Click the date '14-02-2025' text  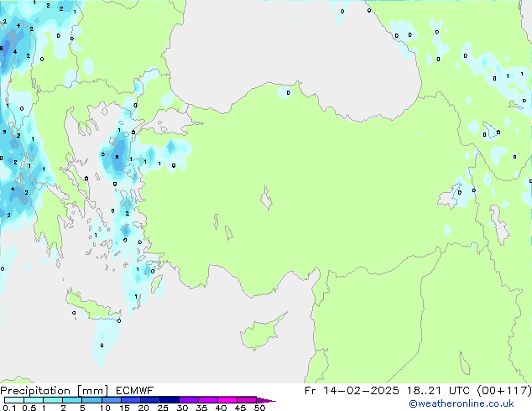(361, 391)
